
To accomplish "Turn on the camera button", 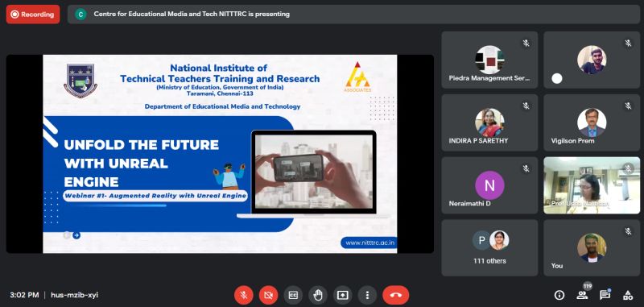I will point(268,295).
